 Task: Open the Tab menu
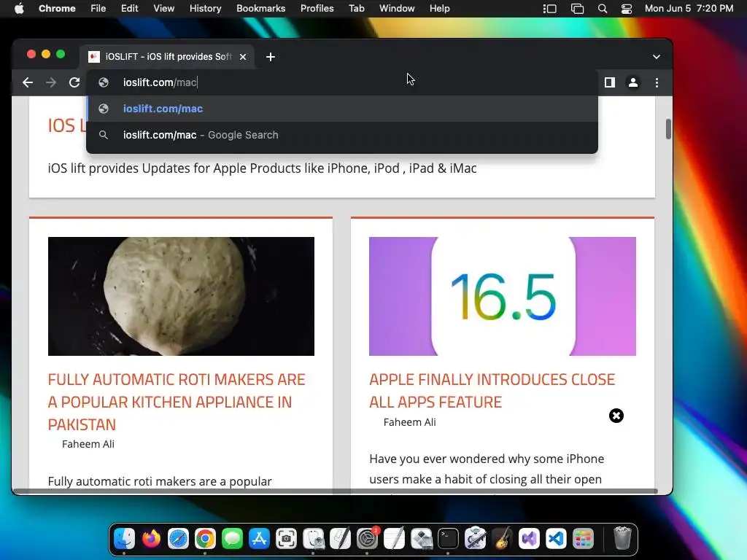tap(356, 9)
